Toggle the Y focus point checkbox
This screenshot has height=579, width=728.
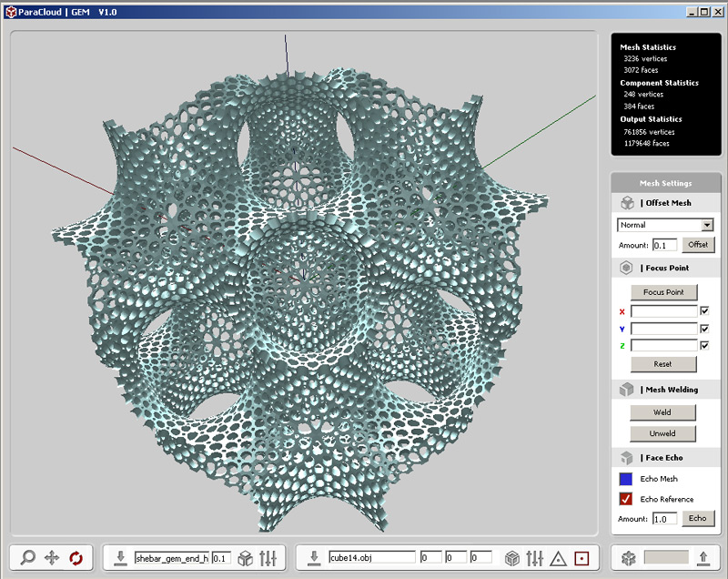[x=704, y=329]
